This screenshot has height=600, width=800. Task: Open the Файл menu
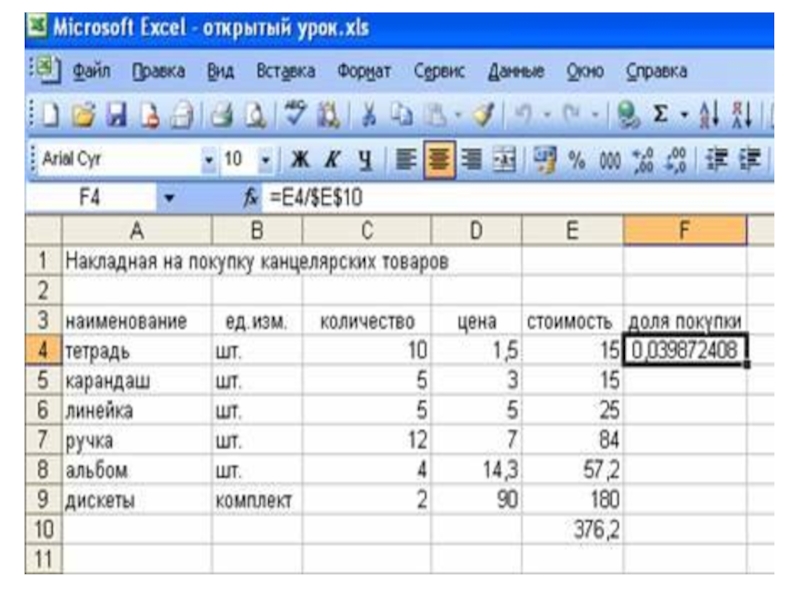click(x=91, y=71)
